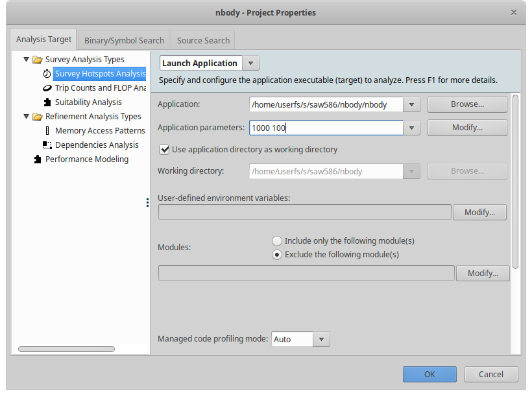Viewport: 532px width, 396px height.
Task: Click Browse next to Working directory
Action: [467, 171]
